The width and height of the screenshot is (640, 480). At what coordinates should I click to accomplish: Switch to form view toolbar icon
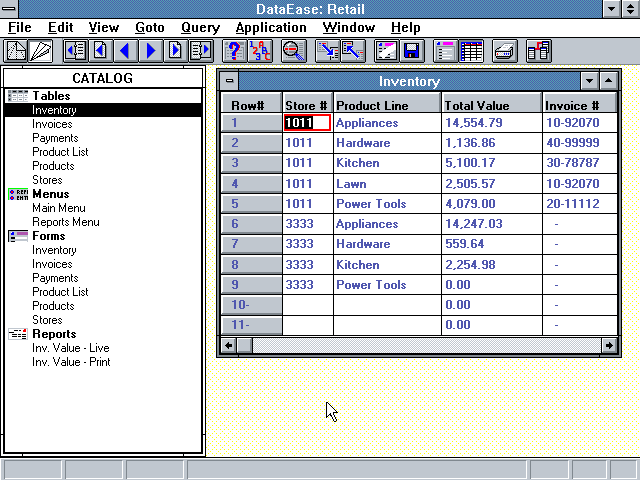point(446,51)
